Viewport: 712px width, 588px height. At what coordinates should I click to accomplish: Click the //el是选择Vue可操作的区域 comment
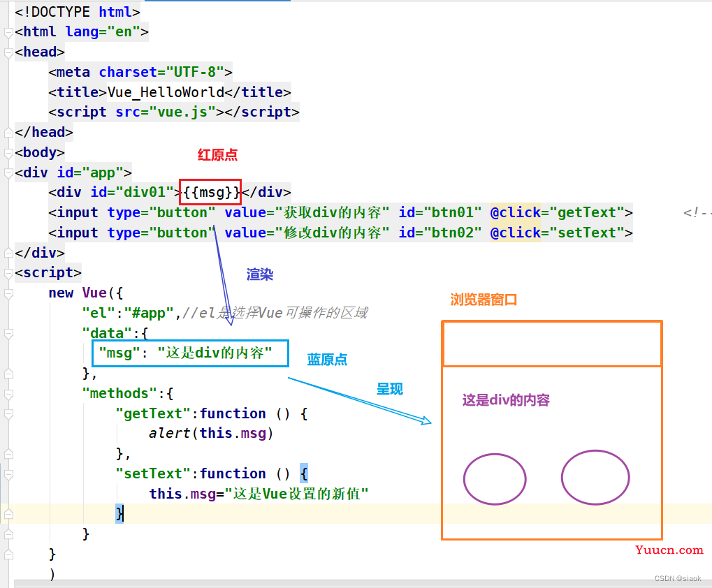coord(275,313)
